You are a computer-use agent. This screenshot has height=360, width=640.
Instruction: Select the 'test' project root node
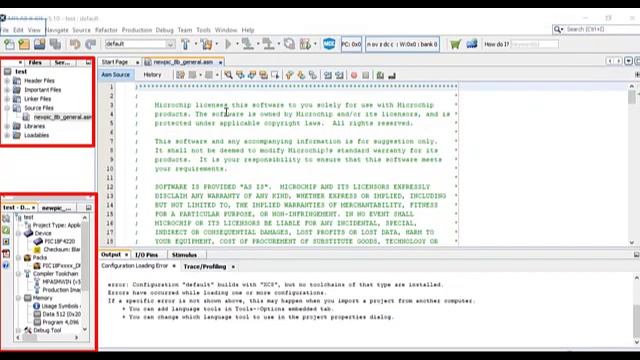click(21, 71)
